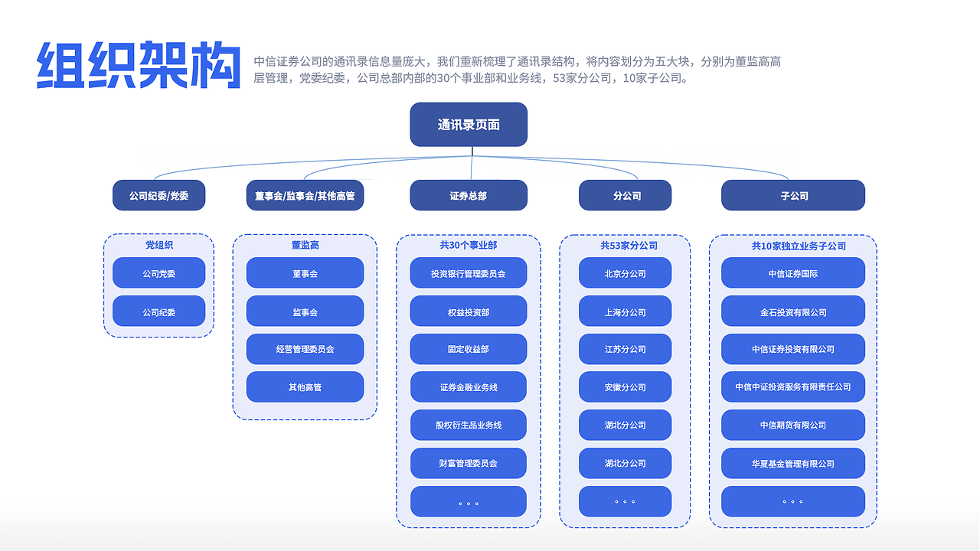Click the description paragraph starting 中信证券公司的通讯录
The height and width of the screenshot is (551, 980).
click(517, 70)
